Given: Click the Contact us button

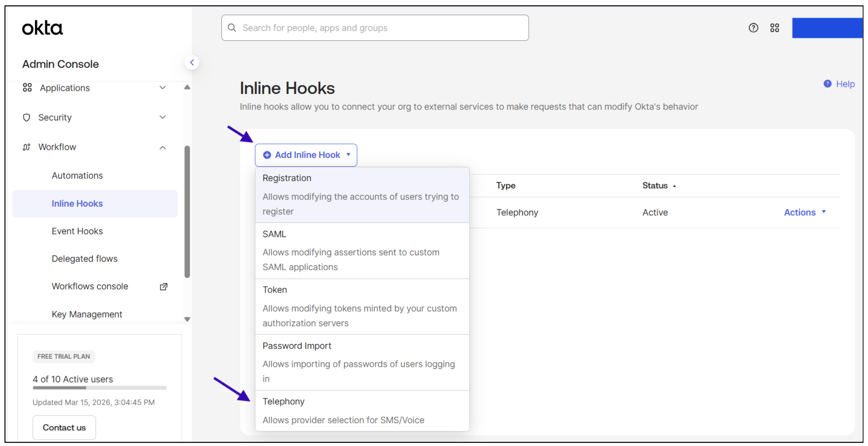Looking at the screenshot, I should tap(64, 428).
